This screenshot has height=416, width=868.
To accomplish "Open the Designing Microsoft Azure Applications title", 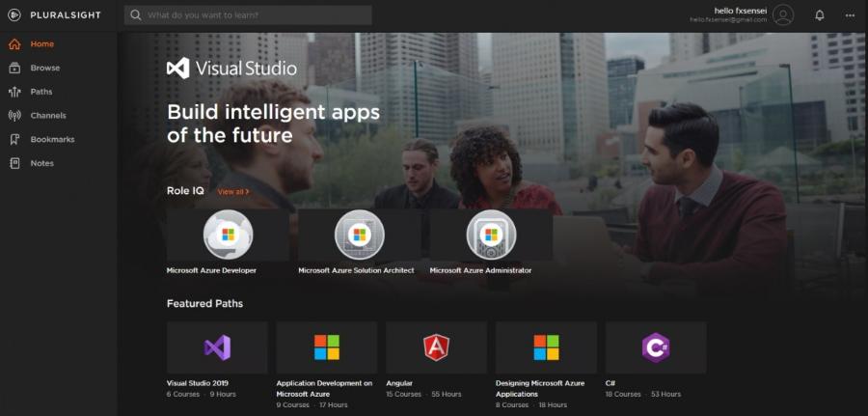I will [540, 389].
